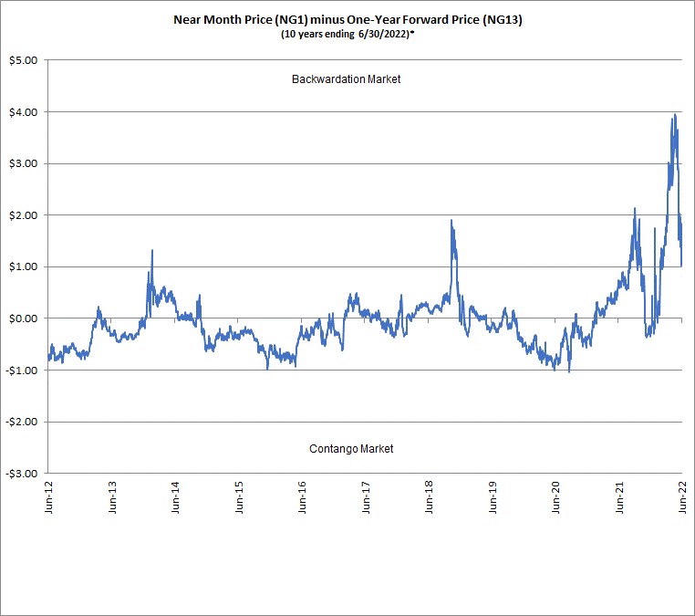Viewport: 695px width, 616px height.
Task: Select the $1.00 y-axis label
Action: click(x=24, y=267)
